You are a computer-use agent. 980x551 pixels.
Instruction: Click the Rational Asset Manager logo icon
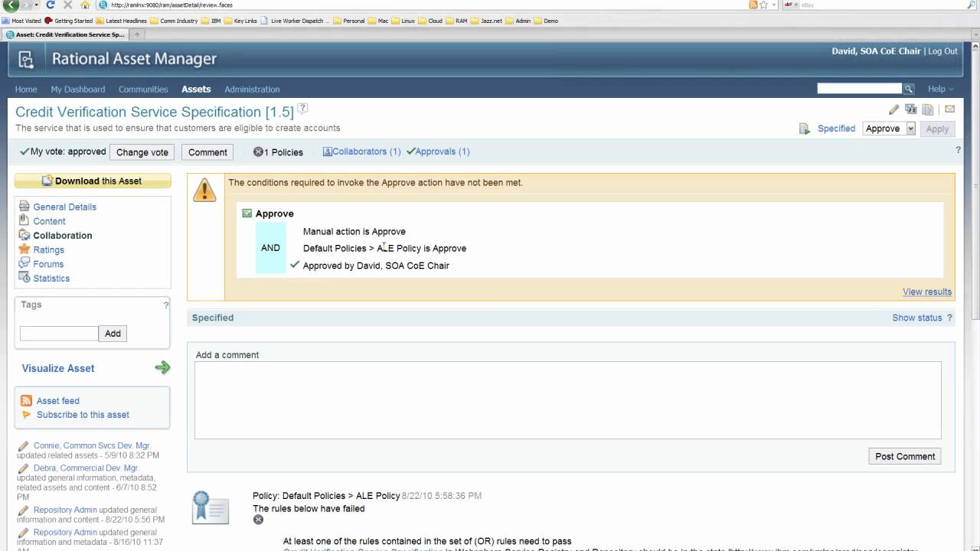point(26,59)
